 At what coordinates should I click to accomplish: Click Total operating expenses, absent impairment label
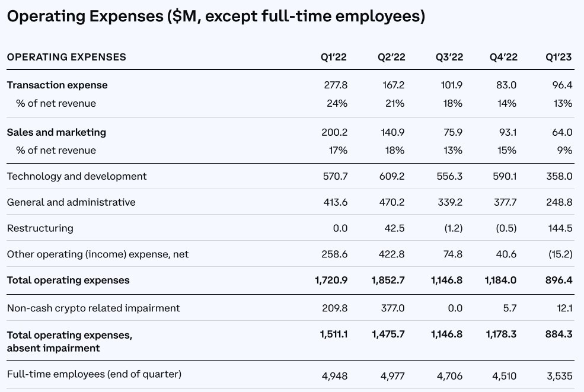[x=69, y=342]
